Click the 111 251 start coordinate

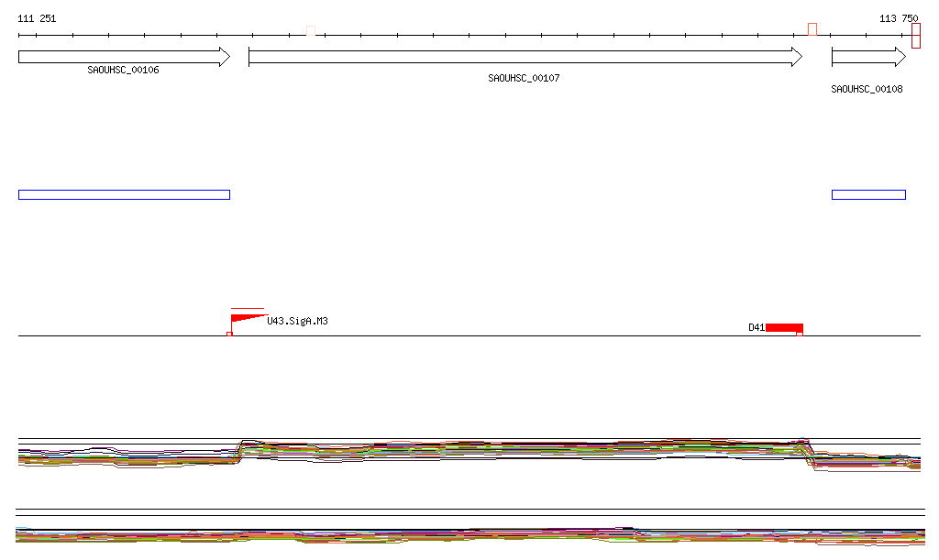[x=37, y=18]
